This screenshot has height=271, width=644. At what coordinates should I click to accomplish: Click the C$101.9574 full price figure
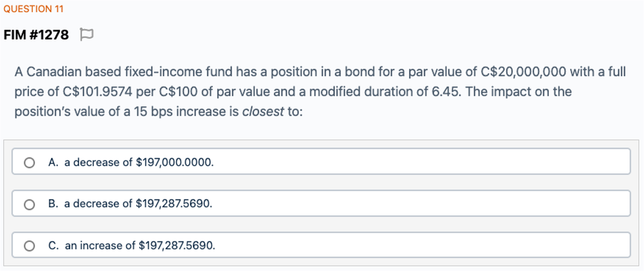click(97, 92)
